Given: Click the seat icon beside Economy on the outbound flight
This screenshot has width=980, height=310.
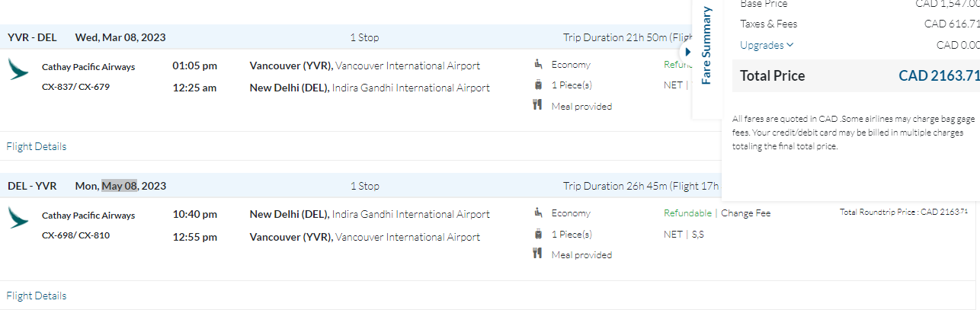Looking at the screenshot, I should 538,65.
